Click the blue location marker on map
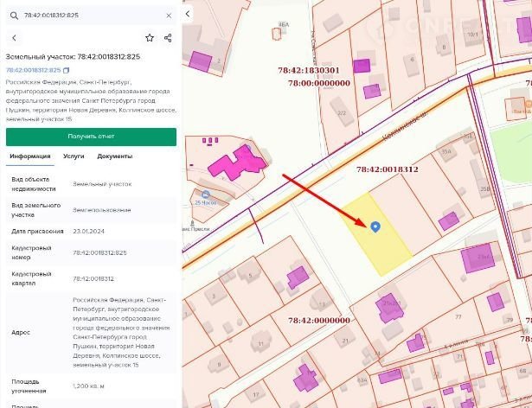 375,226
